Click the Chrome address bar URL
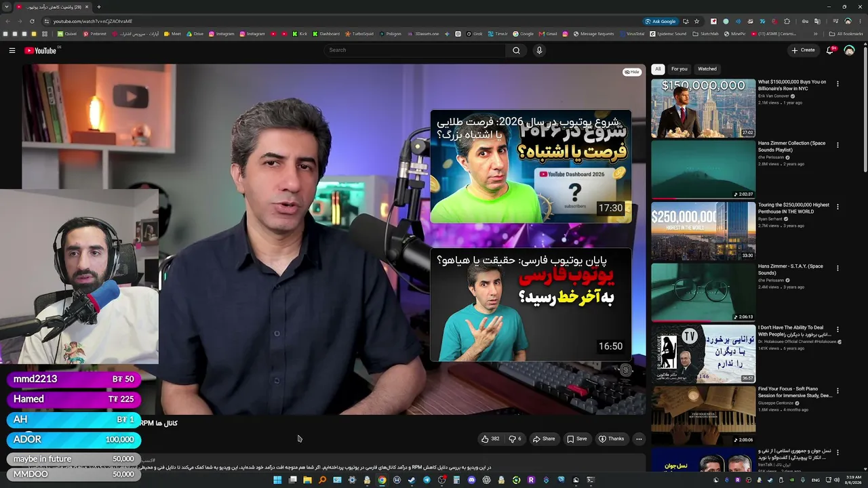This screenshot has width=868, height=488. 93,21
